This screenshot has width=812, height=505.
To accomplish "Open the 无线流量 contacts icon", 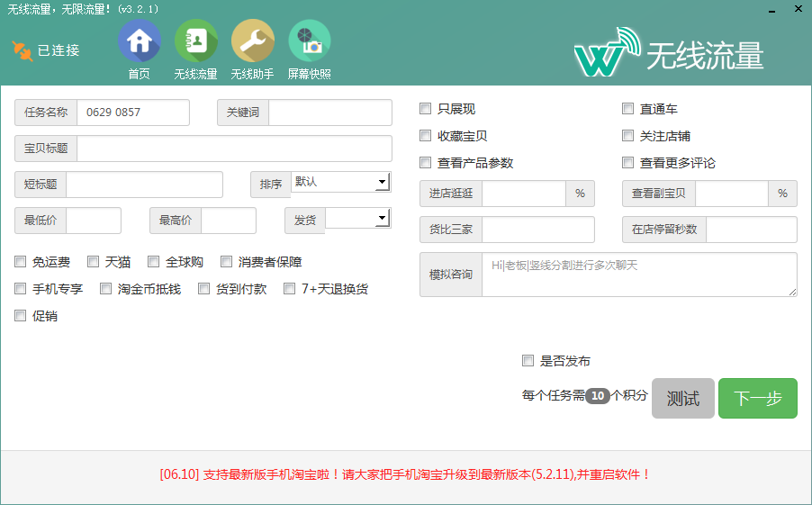I will point(195,41).
